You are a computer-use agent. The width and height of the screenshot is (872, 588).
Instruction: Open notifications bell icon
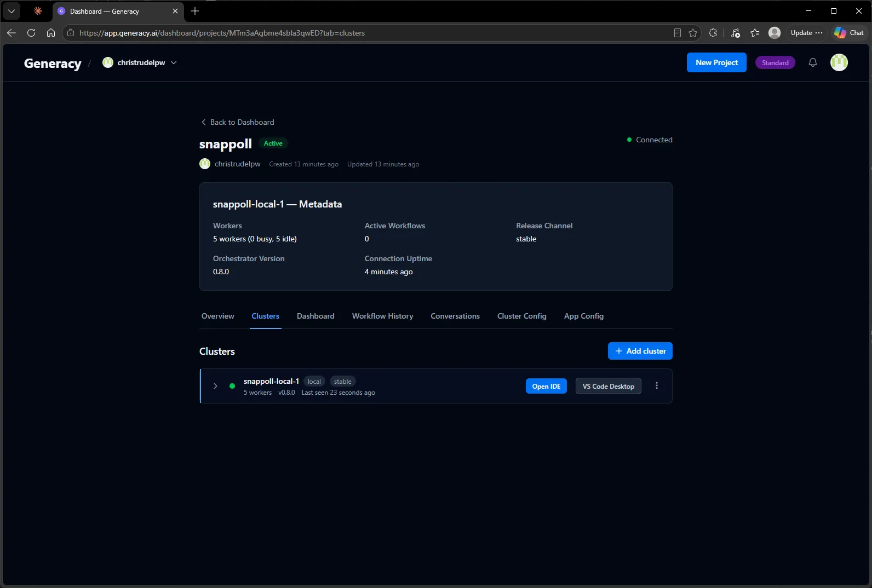(x=813, y=62)
